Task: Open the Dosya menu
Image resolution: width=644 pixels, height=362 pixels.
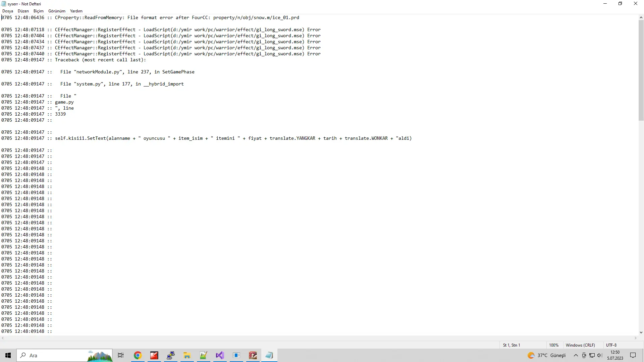Action: 8,11
